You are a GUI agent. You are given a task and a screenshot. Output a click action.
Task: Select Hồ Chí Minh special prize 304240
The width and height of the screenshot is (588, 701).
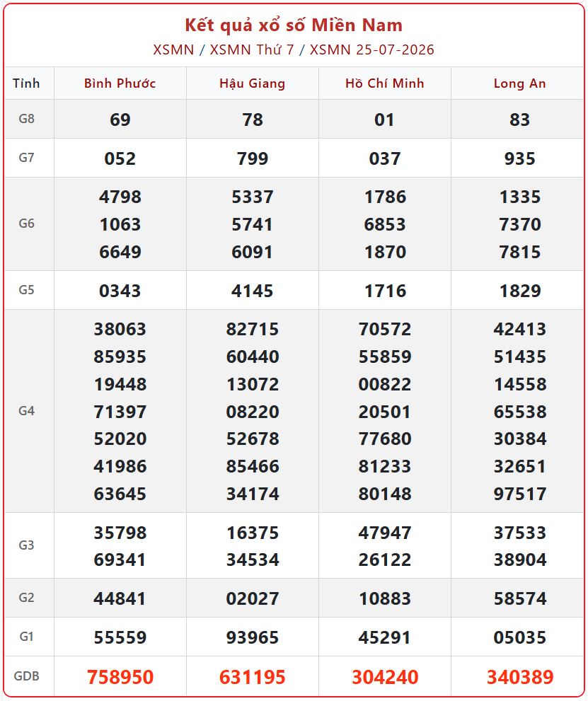tap(385, 677)
